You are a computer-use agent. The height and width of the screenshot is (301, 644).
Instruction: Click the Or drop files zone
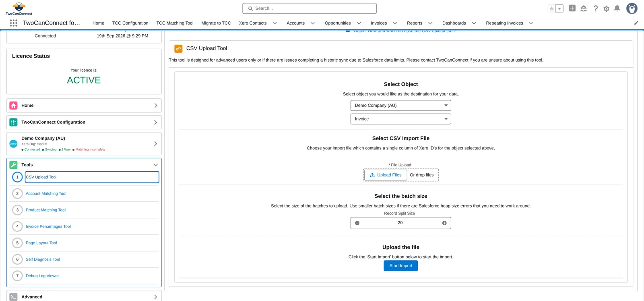tap(421, 175)
